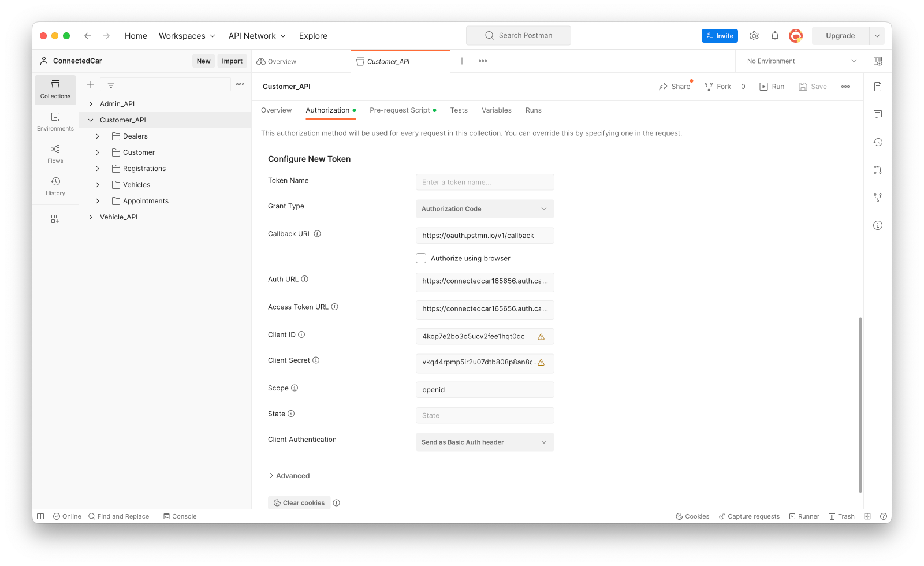Click the Clear cookies button
The height and width of the screenshot is (566, 924).
tap(299, 503)
